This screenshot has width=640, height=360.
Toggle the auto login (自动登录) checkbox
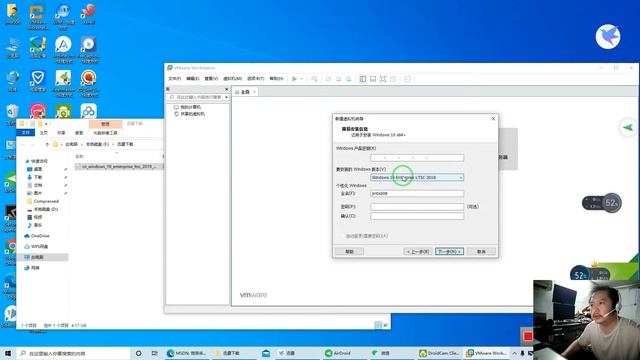343,236
